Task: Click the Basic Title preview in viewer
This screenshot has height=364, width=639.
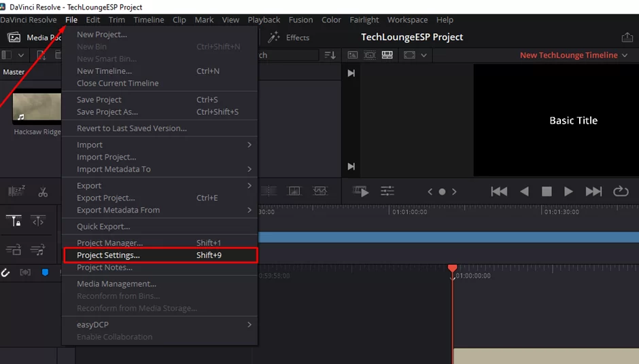Action: click(x=573, y=120)
